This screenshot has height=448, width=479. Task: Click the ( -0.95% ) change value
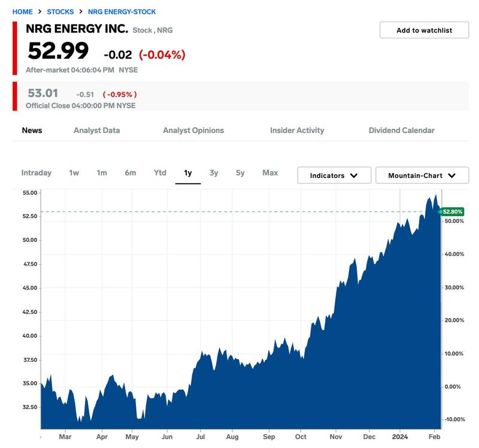(120, 95)
